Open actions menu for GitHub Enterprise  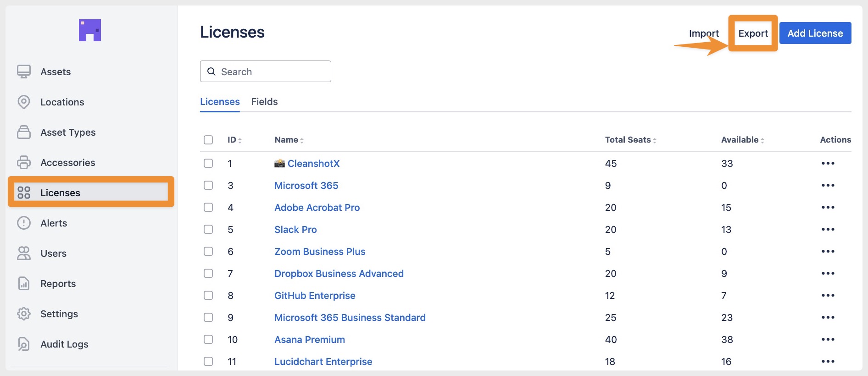828,295
